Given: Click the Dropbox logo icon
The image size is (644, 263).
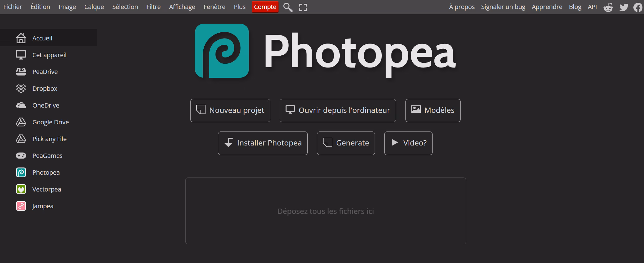Looking at the screenshot, I should pos(21,89).
